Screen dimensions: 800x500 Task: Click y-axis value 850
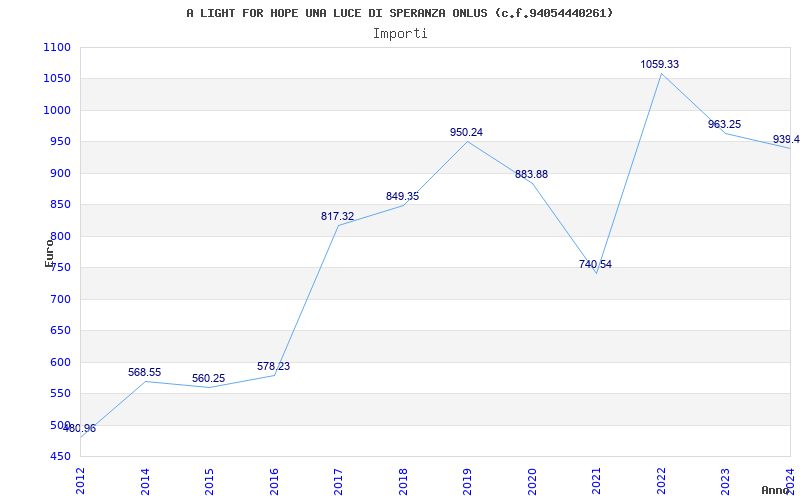pos(60,205)
